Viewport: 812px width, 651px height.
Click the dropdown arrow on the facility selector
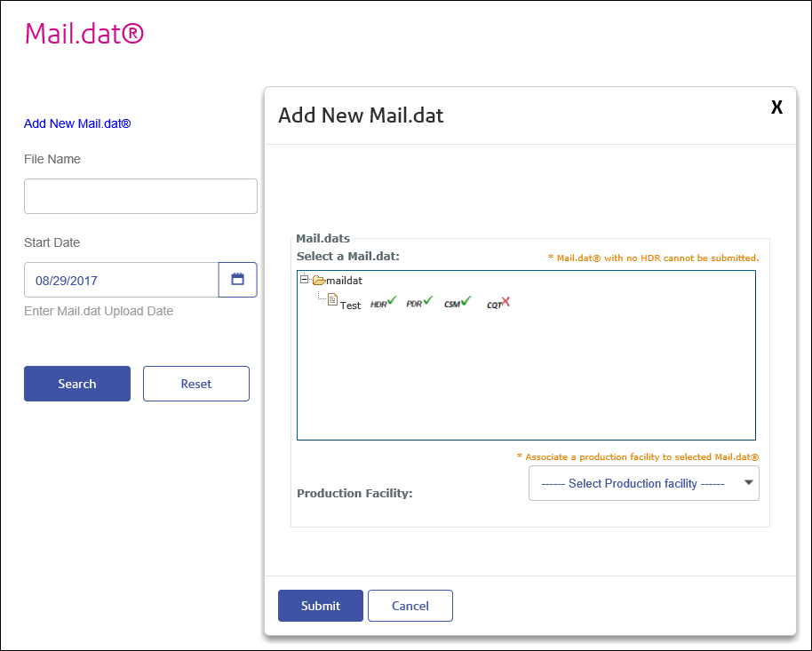coord(748,483)
